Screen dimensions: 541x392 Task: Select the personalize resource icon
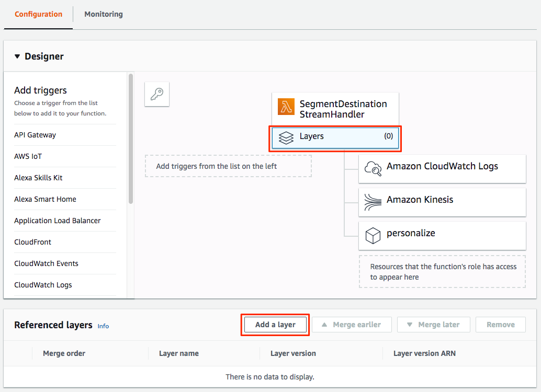coord(373,235)
